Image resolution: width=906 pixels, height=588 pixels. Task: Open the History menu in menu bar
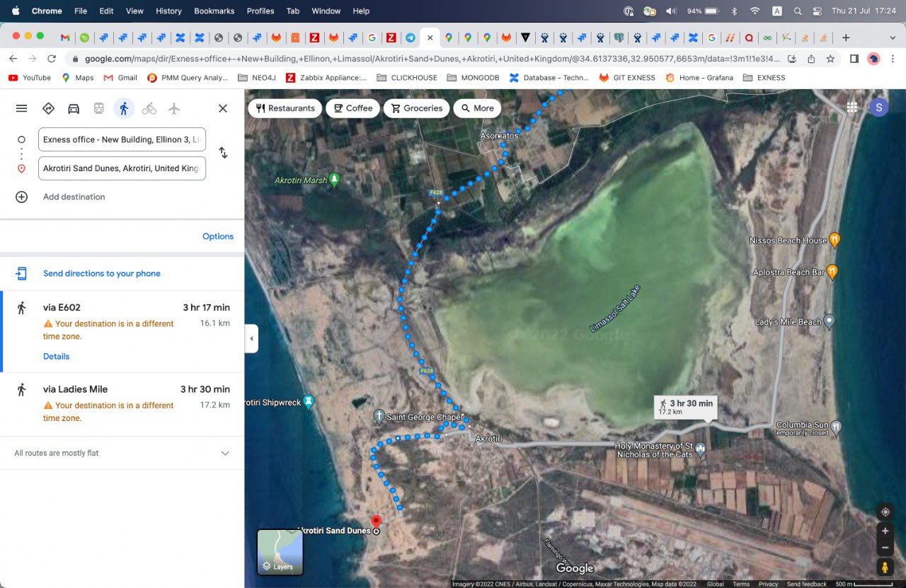tap(168, 11)
